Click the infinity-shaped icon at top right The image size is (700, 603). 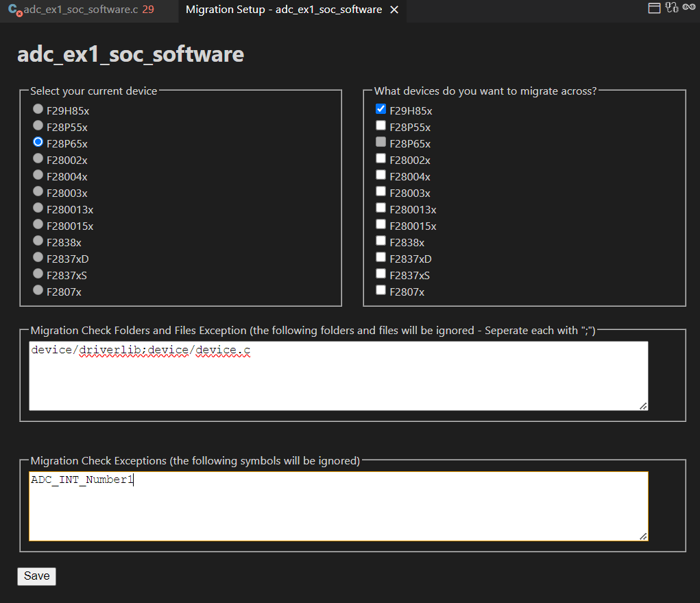pos(690,8)
